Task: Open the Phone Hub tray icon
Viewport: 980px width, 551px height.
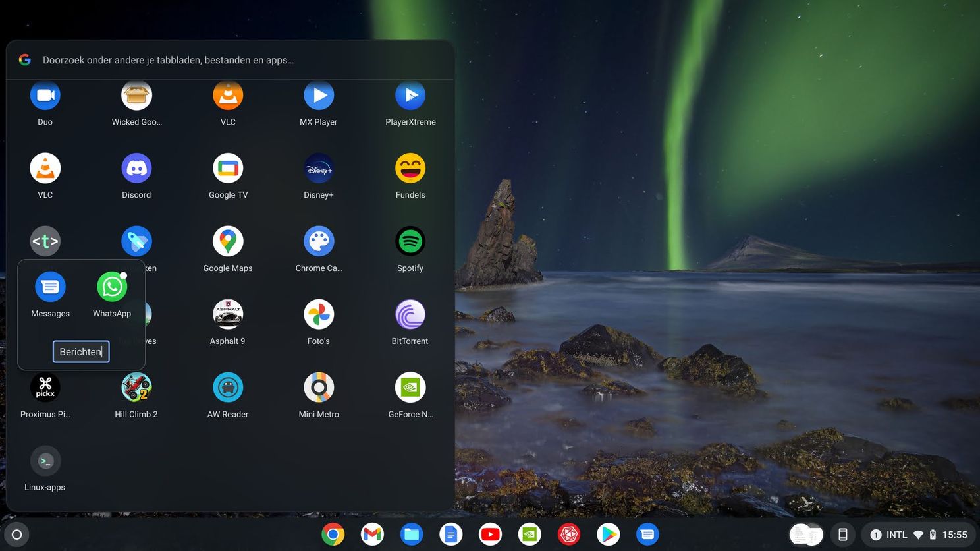Action: coord(842,535)
